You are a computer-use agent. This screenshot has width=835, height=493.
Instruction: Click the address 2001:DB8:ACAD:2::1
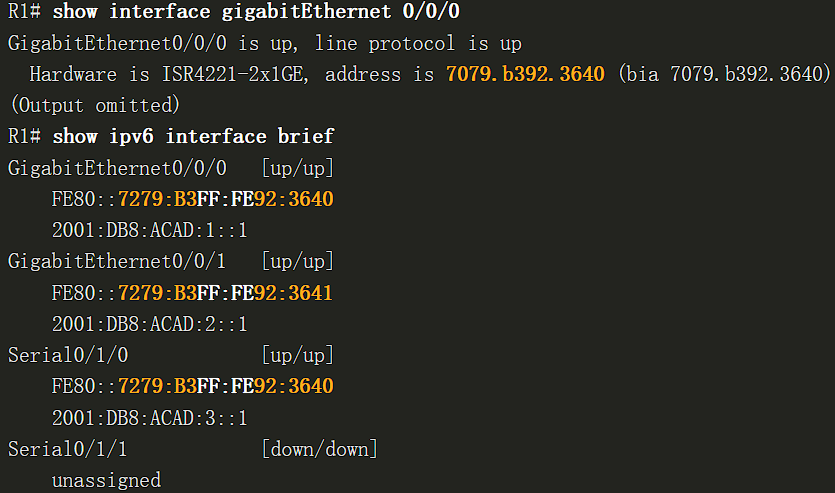tap(150, 324)
